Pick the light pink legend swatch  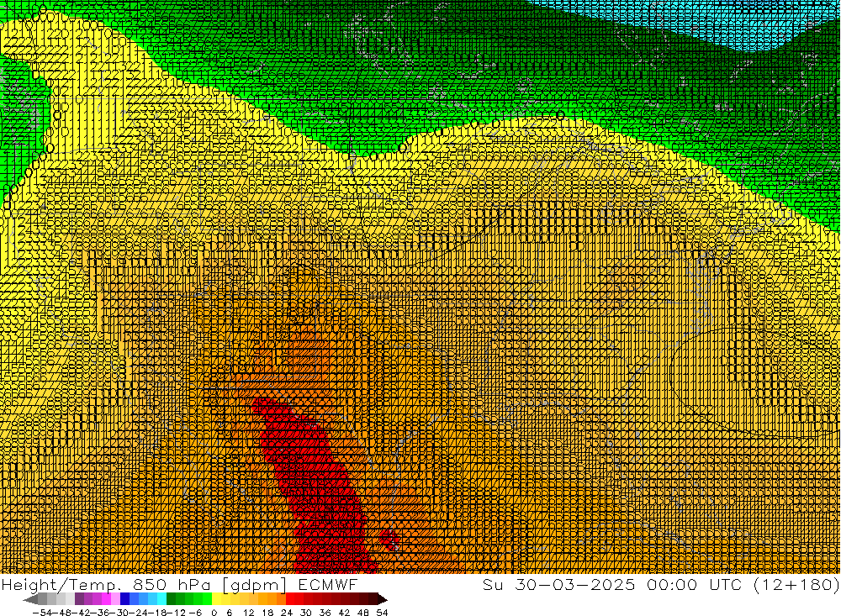click(116, 599)
